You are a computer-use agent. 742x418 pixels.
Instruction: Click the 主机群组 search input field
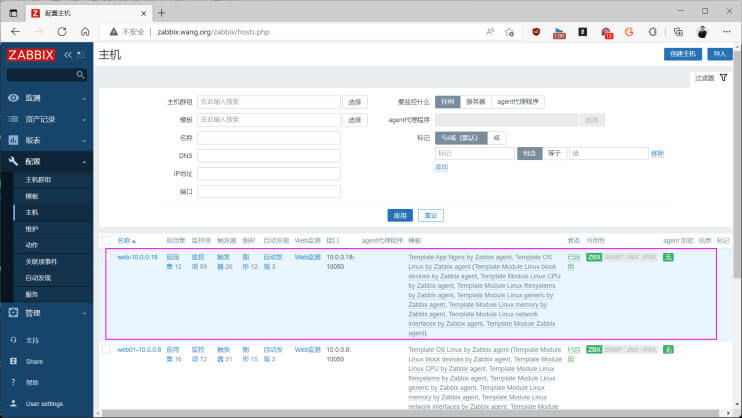point(269,102)
